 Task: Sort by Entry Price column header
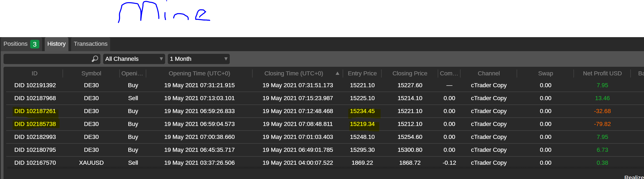tap(362, 73)
